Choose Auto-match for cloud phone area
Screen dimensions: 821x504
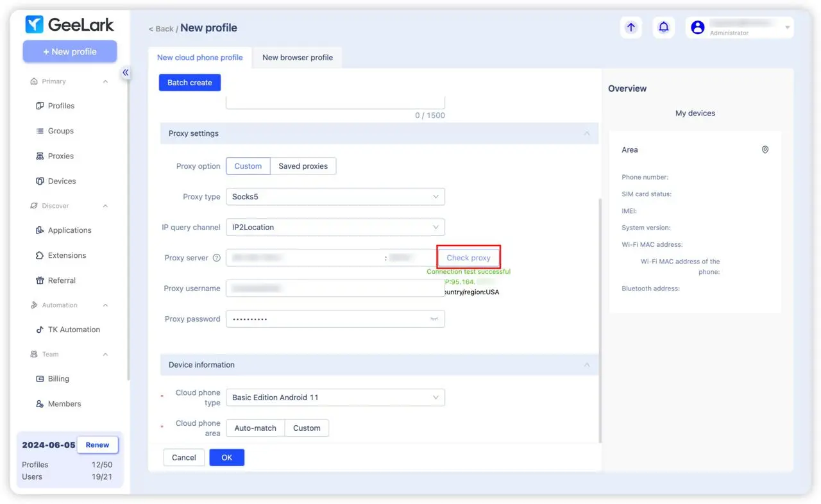255,428
